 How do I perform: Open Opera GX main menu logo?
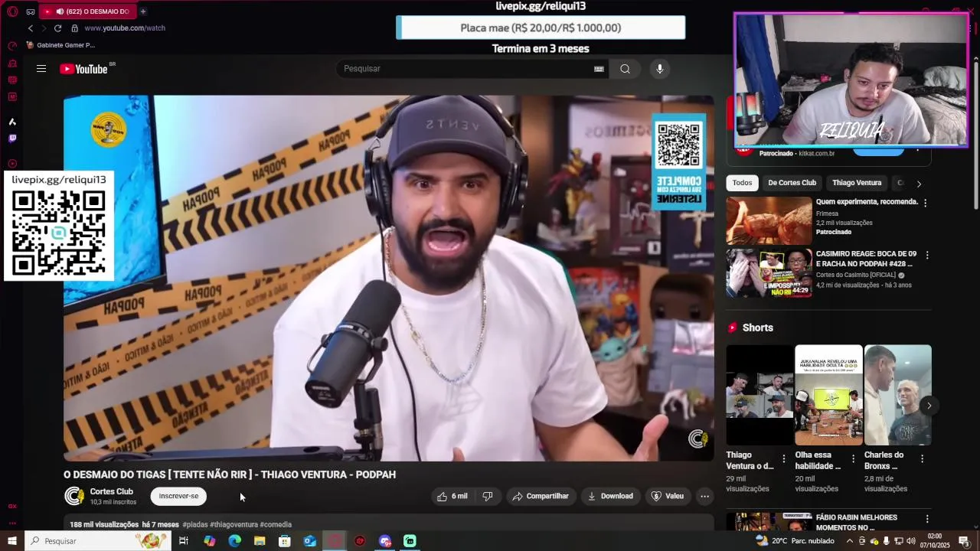click(x=12, y=11)
